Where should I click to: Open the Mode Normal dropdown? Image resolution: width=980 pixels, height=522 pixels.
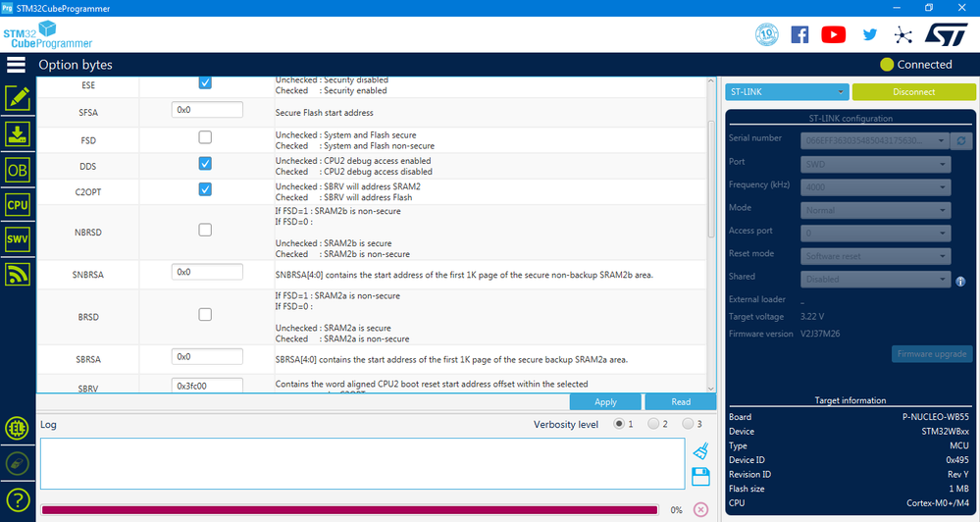tap(876, 210)
